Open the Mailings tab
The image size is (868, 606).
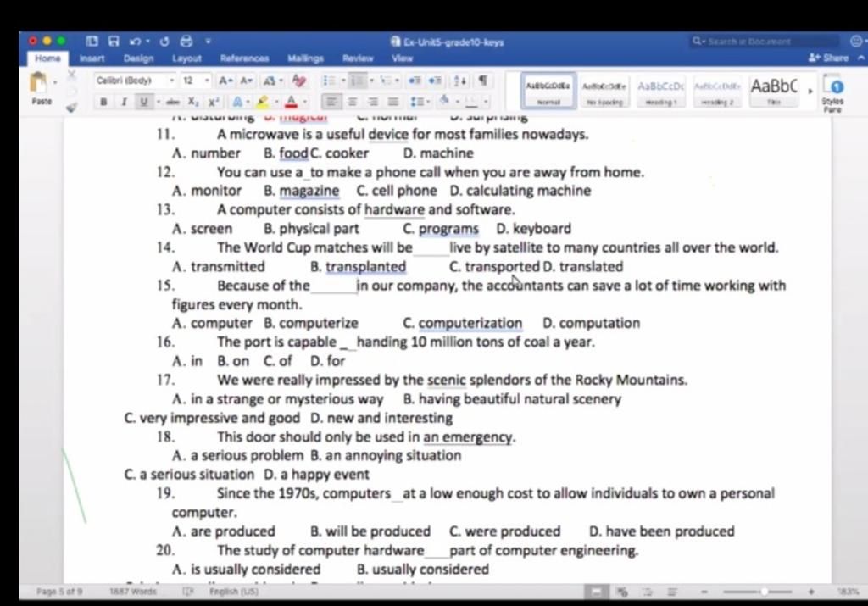[305, 58]
